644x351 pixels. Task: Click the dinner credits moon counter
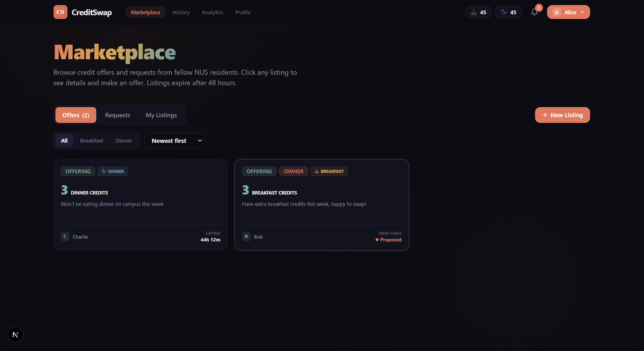(508, 12)
